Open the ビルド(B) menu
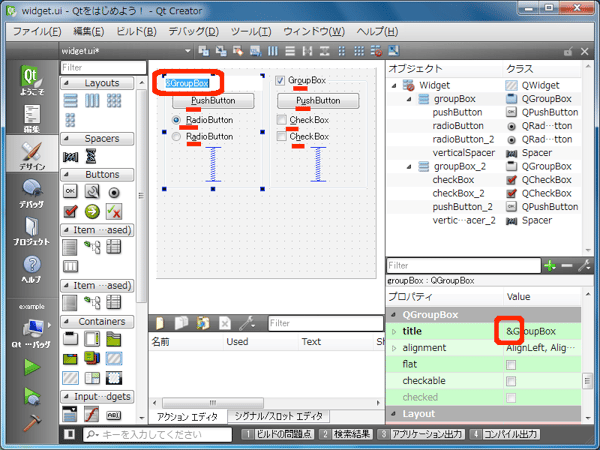Viewport: 600px width, 450px height. pyautogui.click(x=136, y=31)
